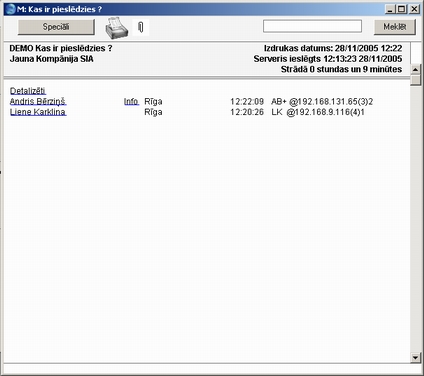
Task: Select login time 12:20:26
Action: click(247, 112)
